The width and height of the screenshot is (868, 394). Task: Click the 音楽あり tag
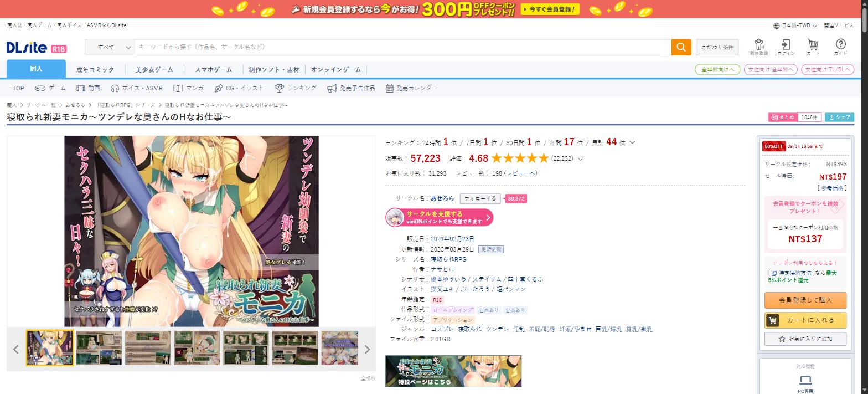click(515, 310)
